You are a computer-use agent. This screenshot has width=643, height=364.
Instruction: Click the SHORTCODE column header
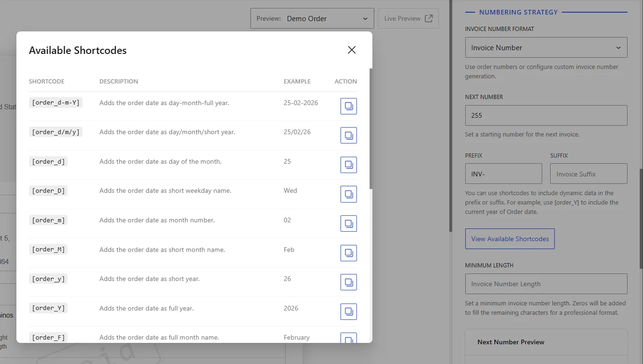click(x=46, y=81)
